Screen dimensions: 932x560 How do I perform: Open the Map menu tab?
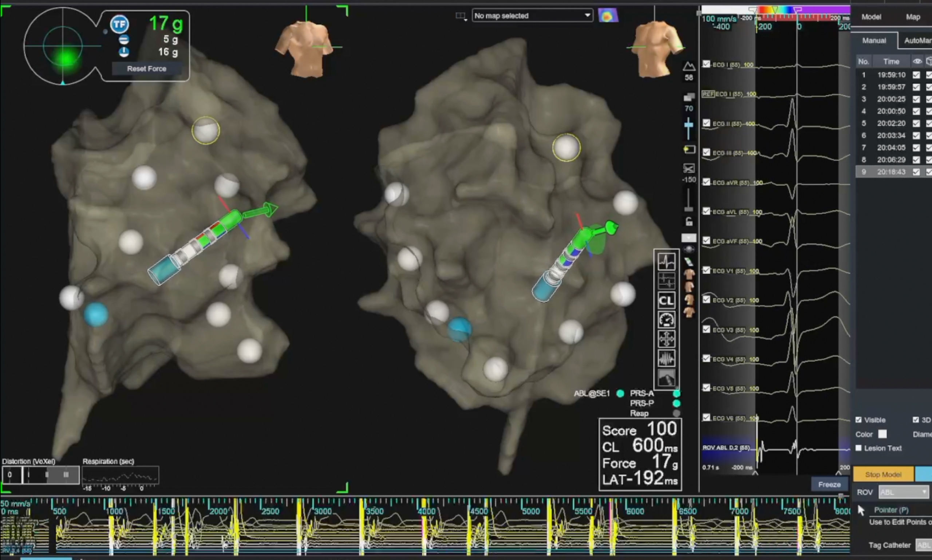point(913,17)
